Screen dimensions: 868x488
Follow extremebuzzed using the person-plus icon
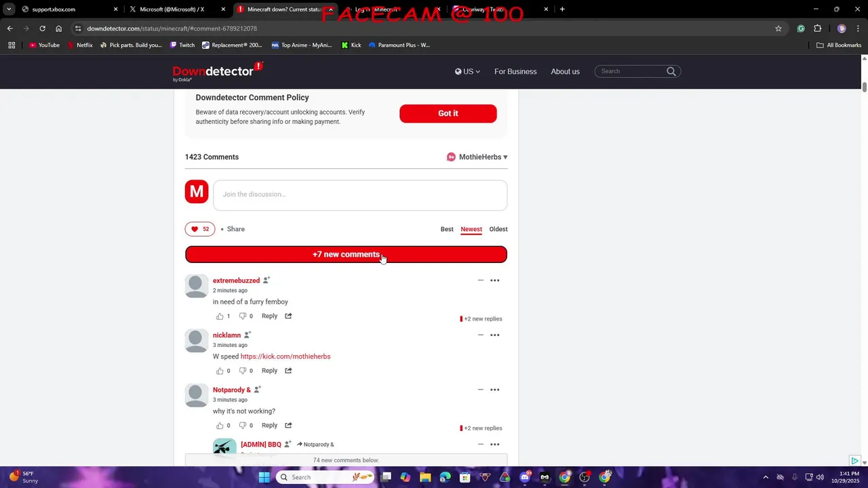point(267,280)
